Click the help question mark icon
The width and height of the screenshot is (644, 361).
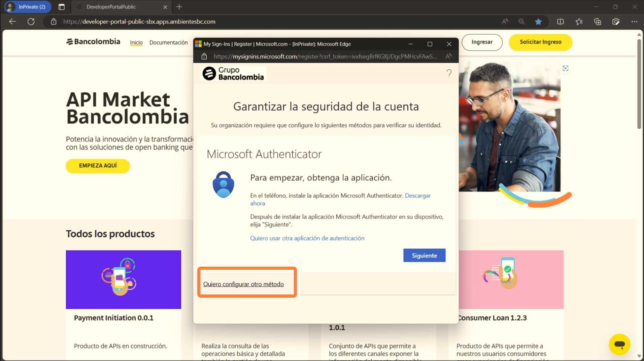coord(449,73)
